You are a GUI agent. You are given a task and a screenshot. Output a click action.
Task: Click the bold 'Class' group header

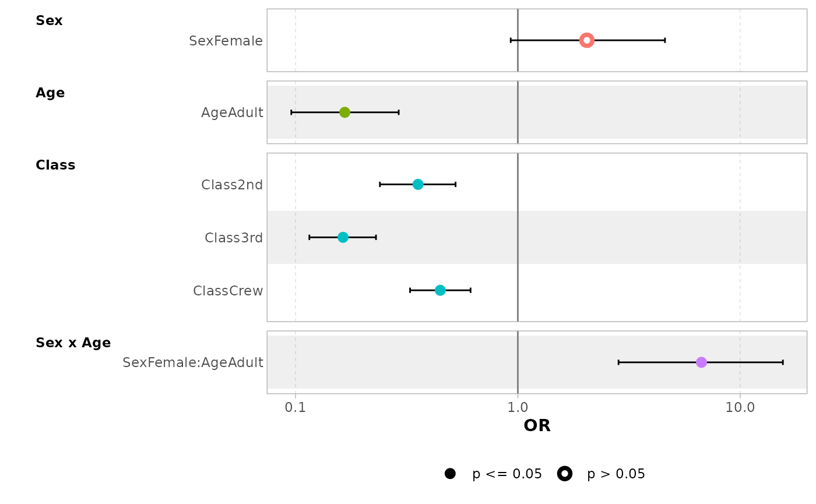click(55, 165)
